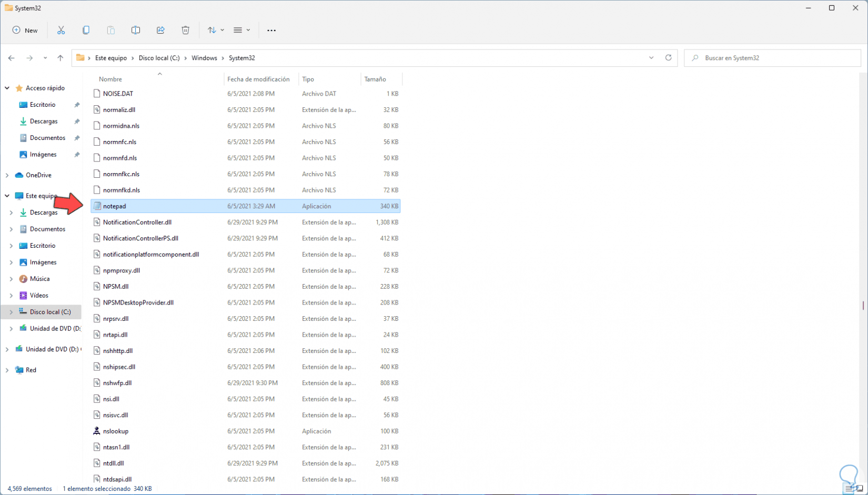Screen dimensions: 868x495
Task: Open recent locations dropdown chevron
Action: pyautogui.click(x=45, y=58)
